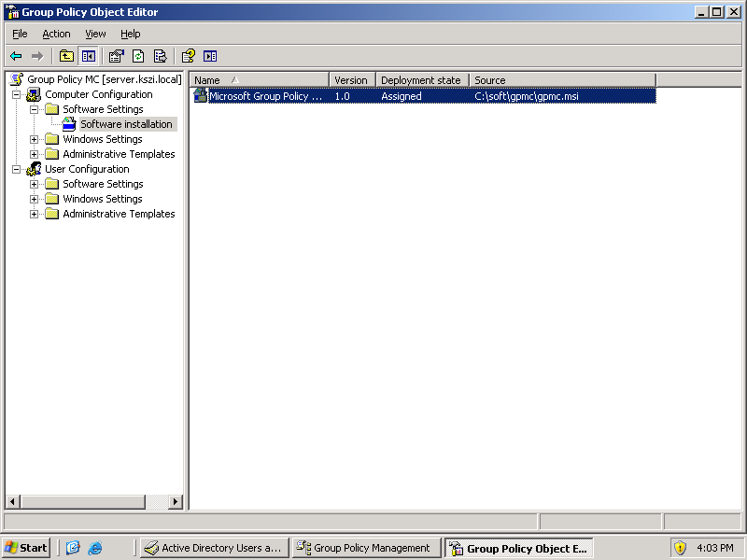Click the security shield tray icon
The image size is (747, 560).
pos(680,548)
